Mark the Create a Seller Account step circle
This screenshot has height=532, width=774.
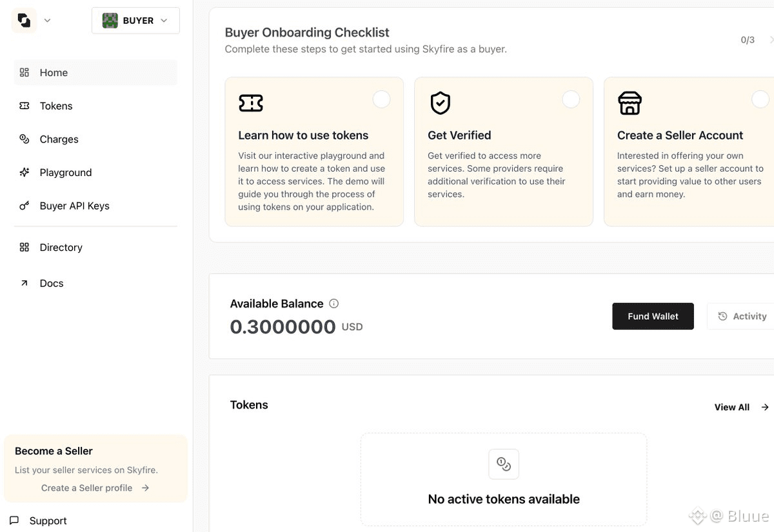760,99
